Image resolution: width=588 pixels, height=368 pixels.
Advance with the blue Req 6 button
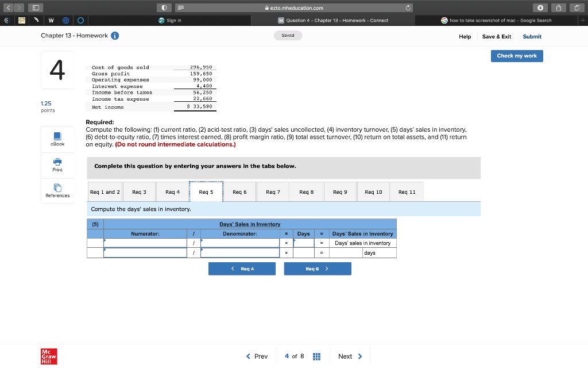coord(318,269)
